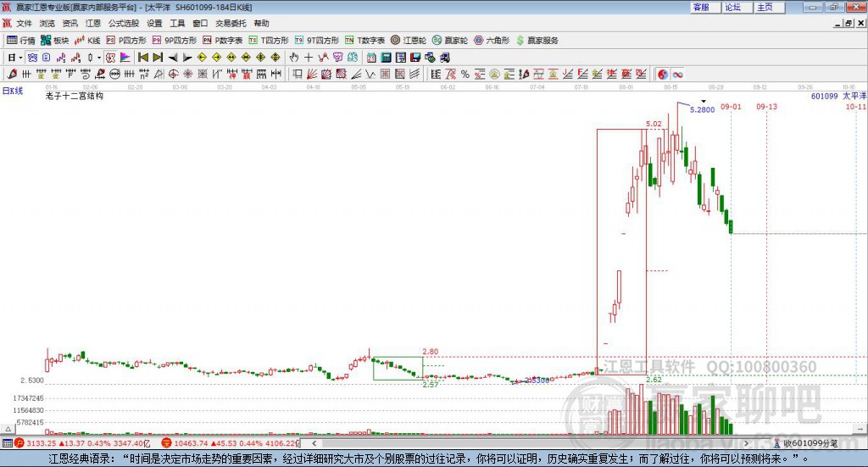This screenshot has width=868, height=467.
Task: Open the P数字表 tool
Action: pyautogui.click(x=223, y=41)
